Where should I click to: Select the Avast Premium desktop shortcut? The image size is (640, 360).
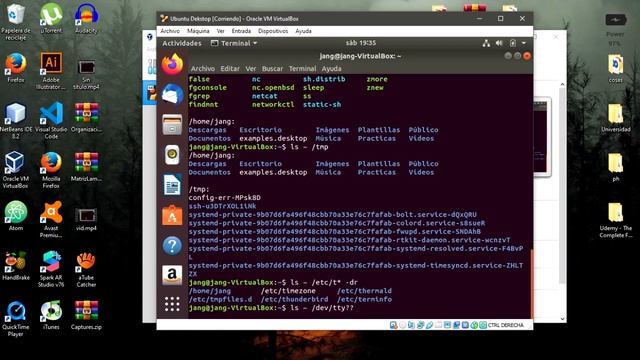(51, 219)
